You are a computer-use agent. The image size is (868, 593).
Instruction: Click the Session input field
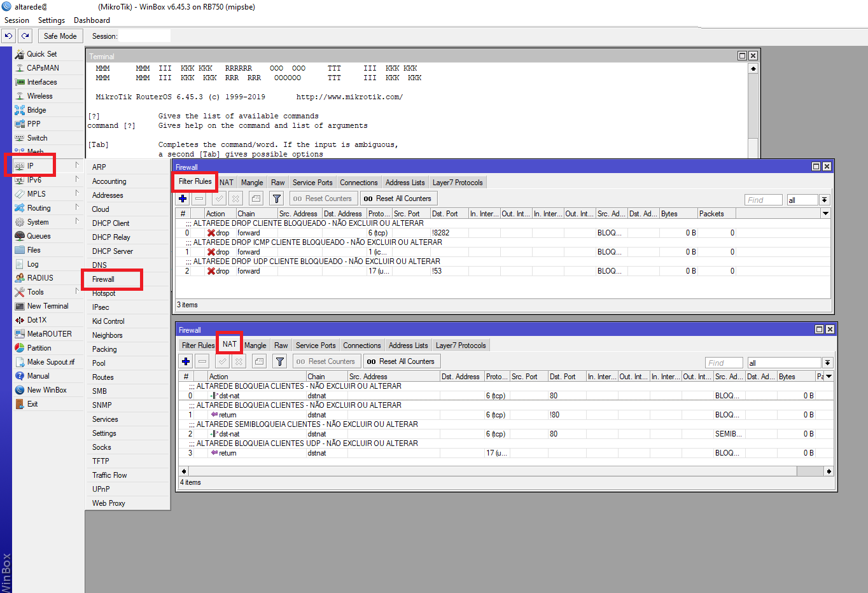(144, 36)
